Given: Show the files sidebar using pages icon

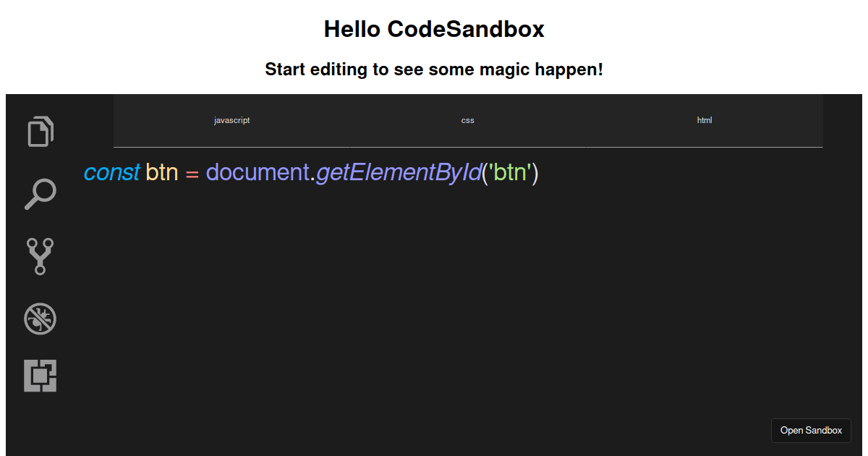Looking at the screenshot, I should [40, 131].
